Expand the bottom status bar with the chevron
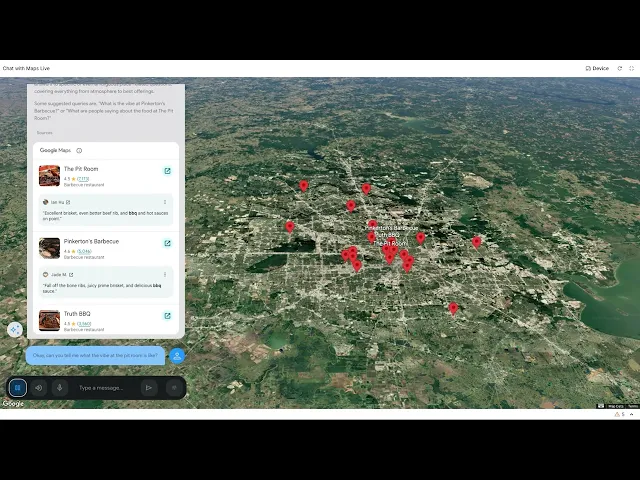 631,414
